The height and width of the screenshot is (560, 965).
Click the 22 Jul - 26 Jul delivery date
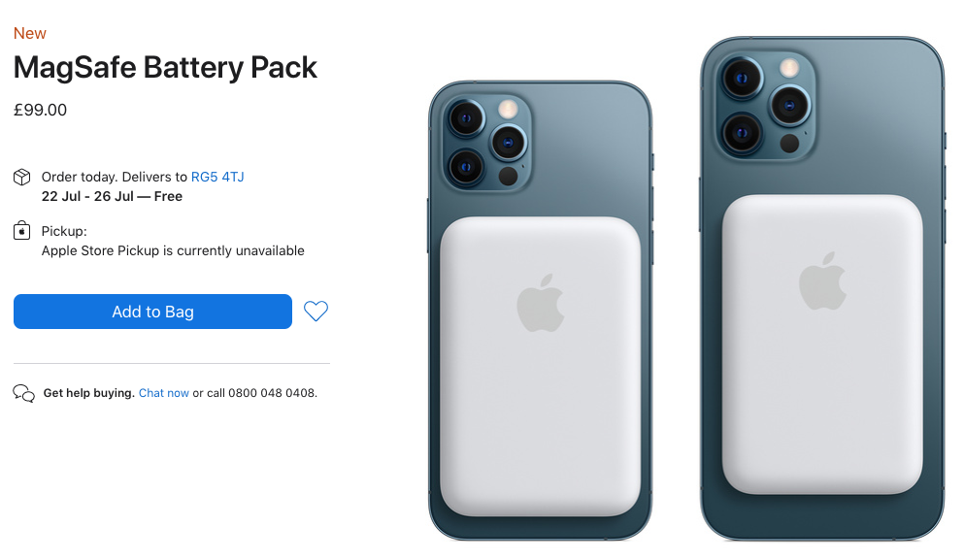point(87,196)
